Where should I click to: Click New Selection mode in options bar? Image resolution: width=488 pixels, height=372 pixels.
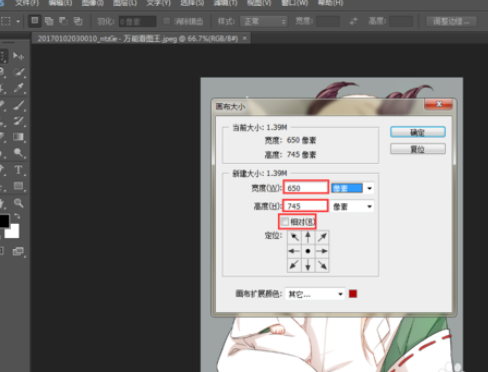pos(34,21)
